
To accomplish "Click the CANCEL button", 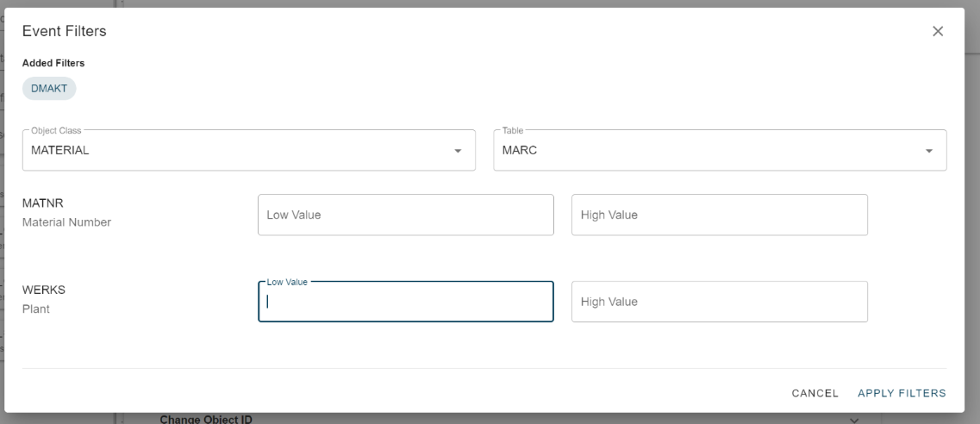I will coord(815,393).
